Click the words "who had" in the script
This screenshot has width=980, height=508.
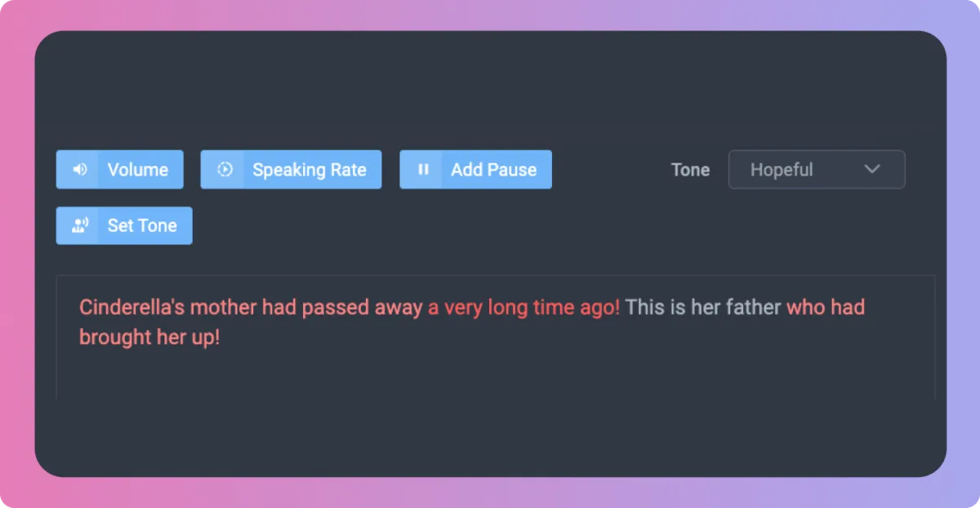click(825, 308)
